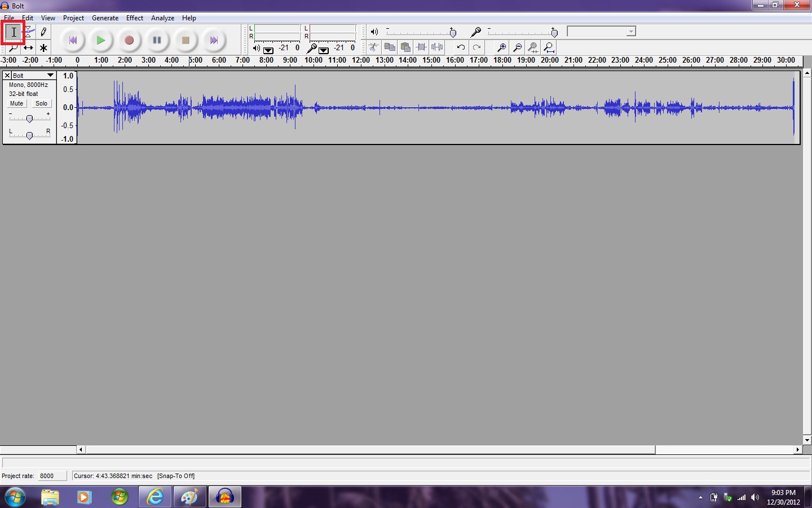Click the input microphone icon in mixer toolbar
Screen dimensions: 812x508
(x=476, y=32)
